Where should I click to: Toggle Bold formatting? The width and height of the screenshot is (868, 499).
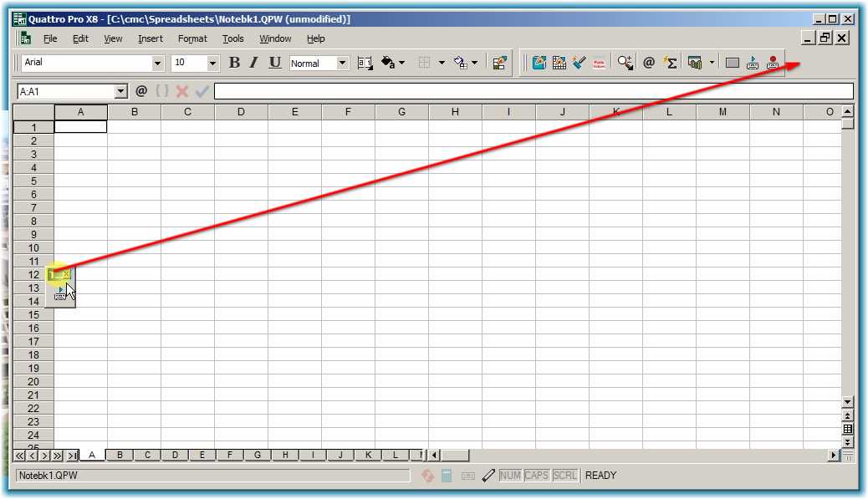click(x=234, y=63)
